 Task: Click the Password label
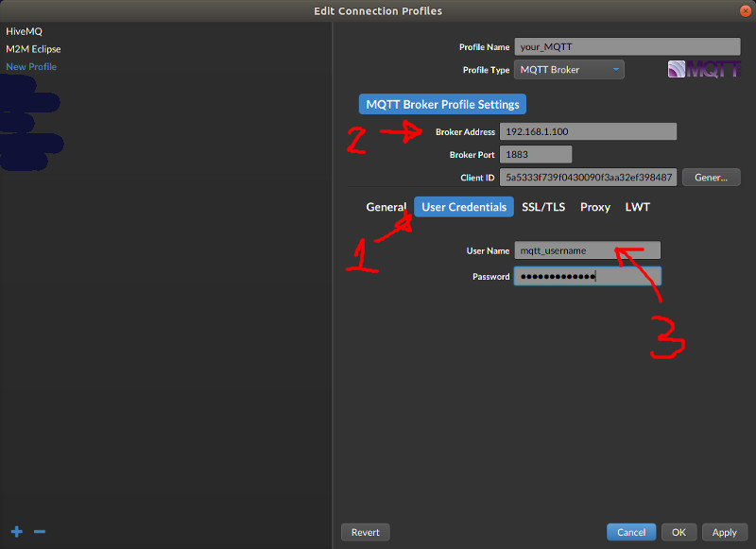coord(490,277)
